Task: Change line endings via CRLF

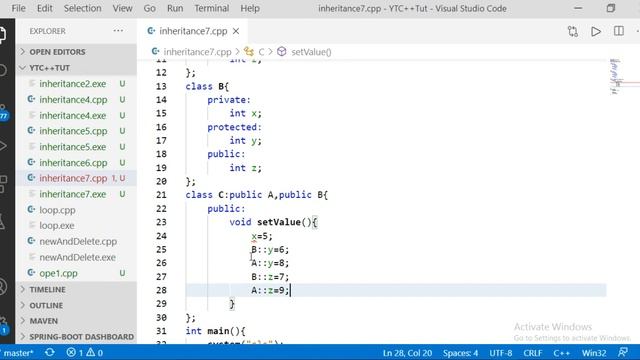Action: tap(533, 353)
